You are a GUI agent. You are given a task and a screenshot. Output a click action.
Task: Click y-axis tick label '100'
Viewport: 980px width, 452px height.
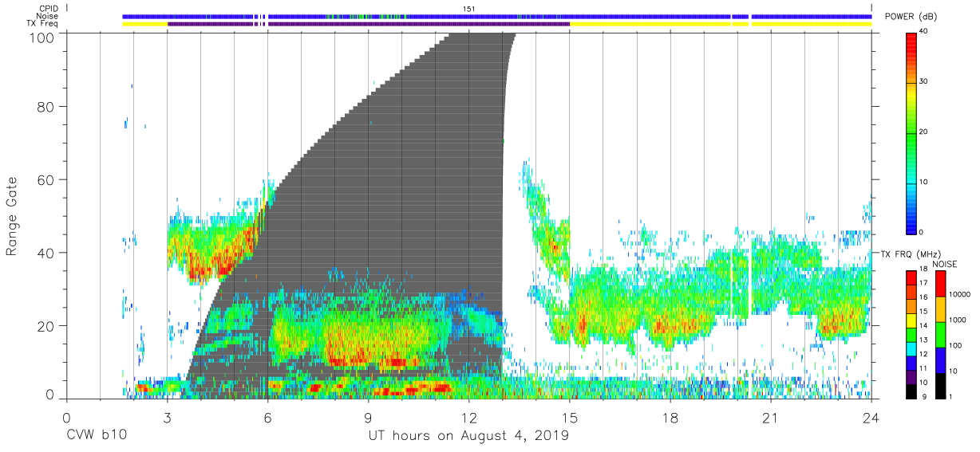coord(43,37)
